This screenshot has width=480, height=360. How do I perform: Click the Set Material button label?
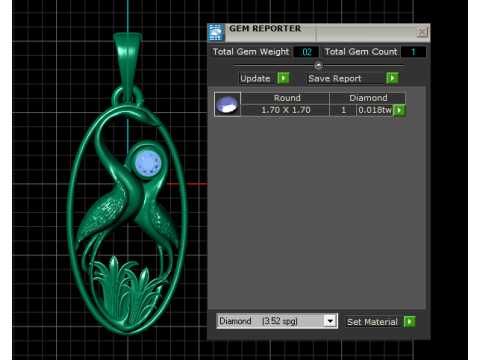click(373, 322)
